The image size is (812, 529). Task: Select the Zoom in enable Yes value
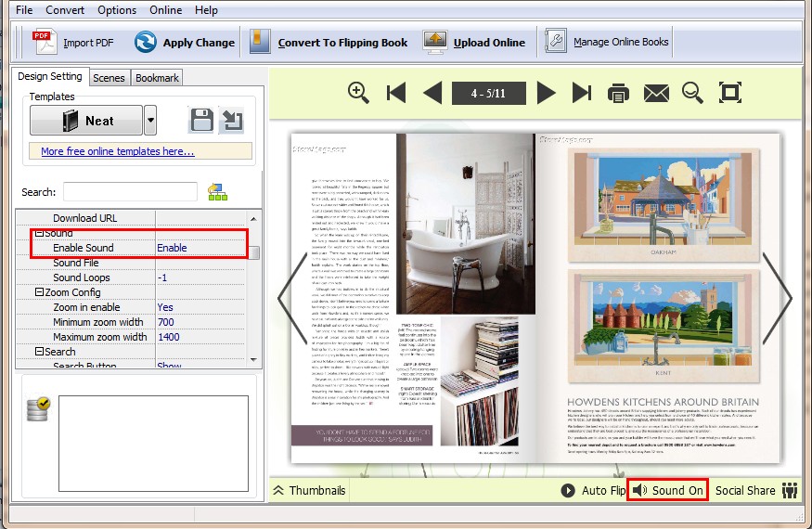point(200,307)
